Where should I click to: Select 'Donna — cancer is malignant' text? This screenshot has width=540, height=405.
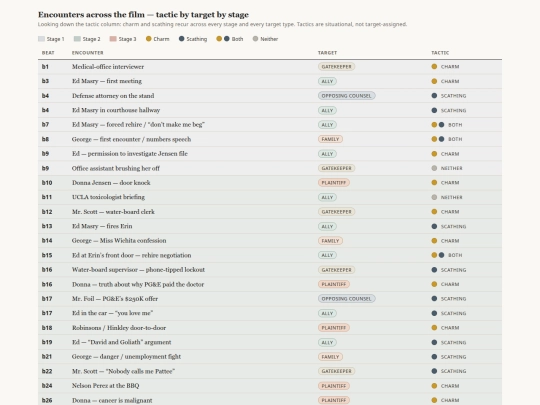pos(112,400)
